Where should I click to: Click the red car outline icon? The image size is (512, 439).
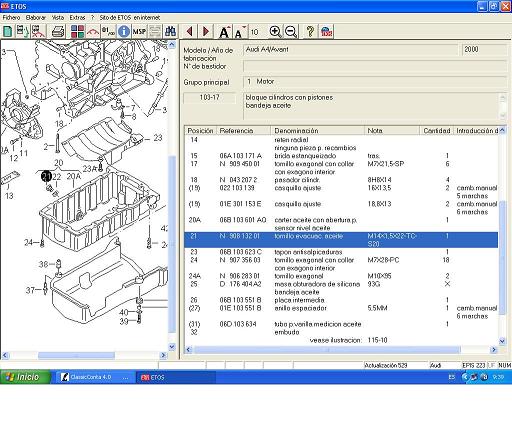pyautogui.click(x=93, y=32)
